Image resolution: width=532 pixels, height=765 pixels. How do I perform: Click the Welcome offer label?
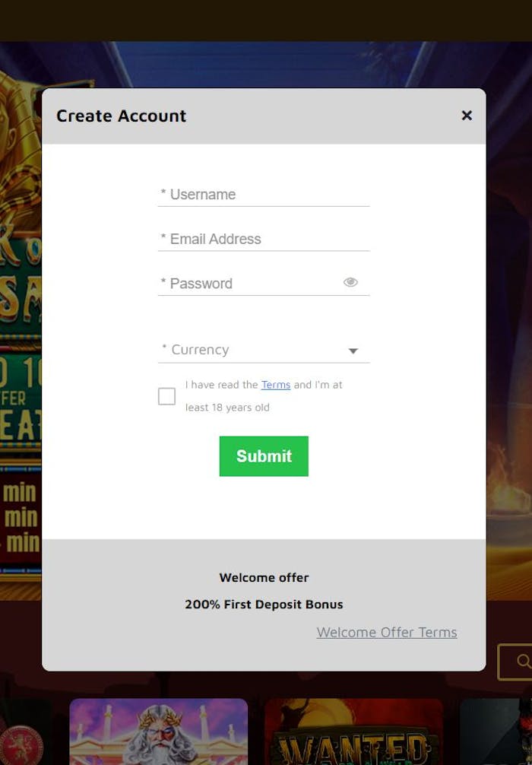264,578
